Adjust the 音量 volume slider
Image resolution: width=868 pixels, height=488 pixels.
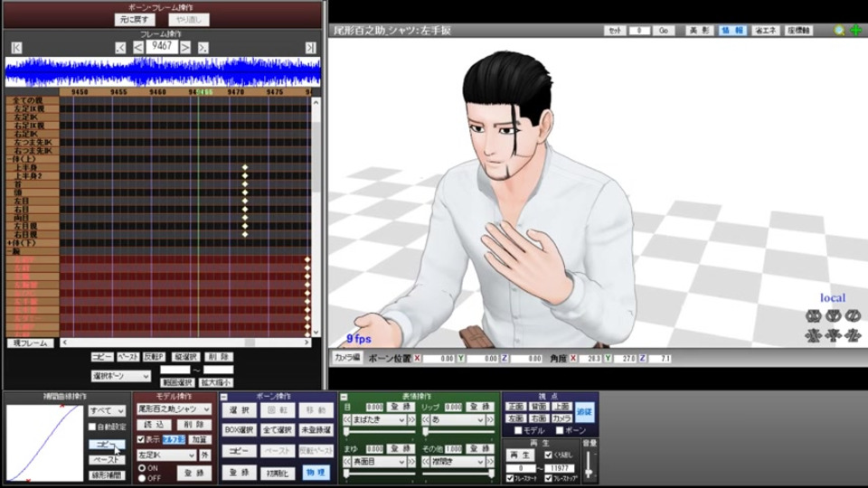(589, 472)
